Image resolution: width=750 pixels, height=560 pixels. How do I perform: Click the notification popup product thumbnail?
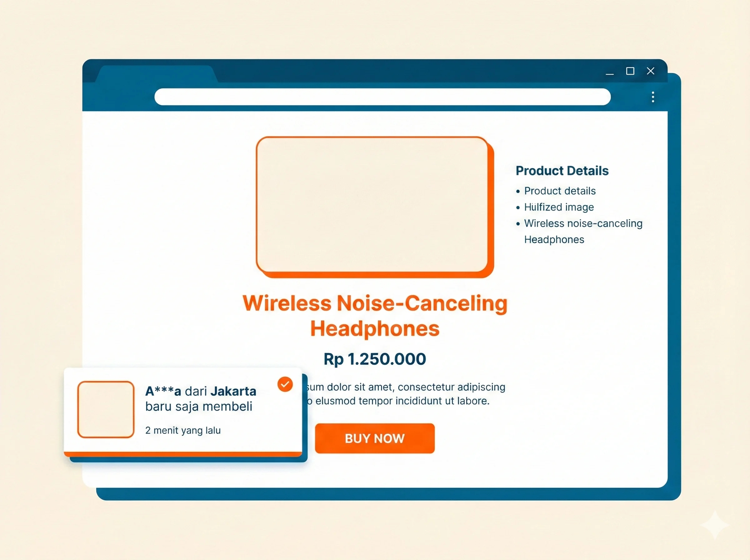click(106, 409)
